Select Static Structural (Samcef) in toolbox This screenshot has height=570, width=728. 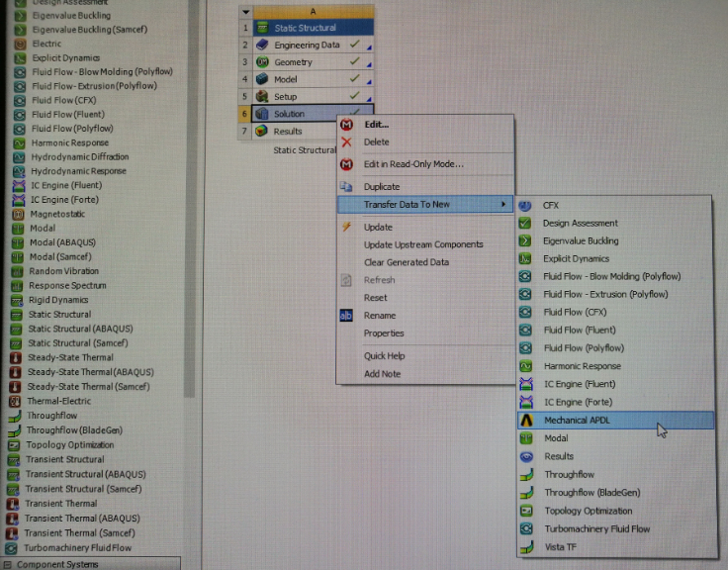77,343
